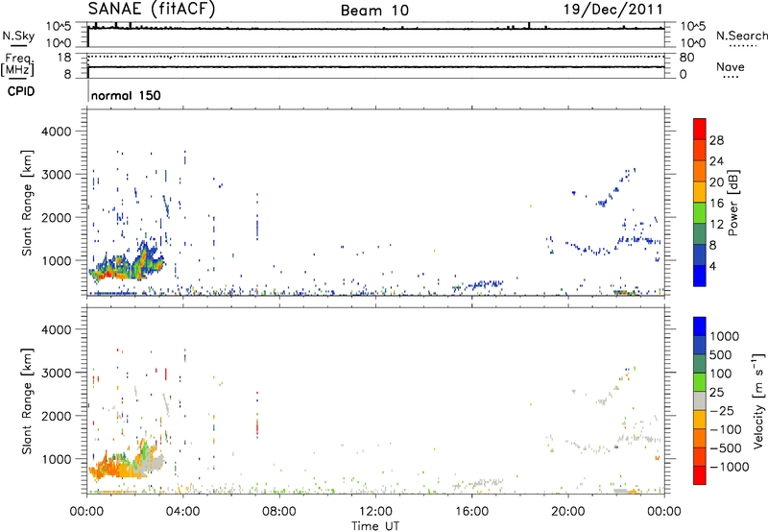
Task: Pick the light green segment of Power colorbar
Action: pyautogui.click(x=700, y=213)
